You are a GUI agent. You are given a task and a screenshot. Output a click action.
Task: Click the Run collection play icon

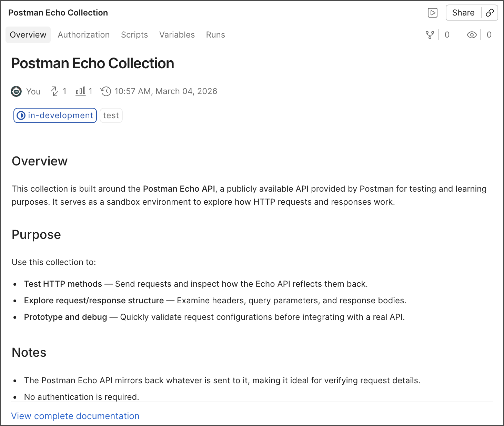click(x=432, y=13)
